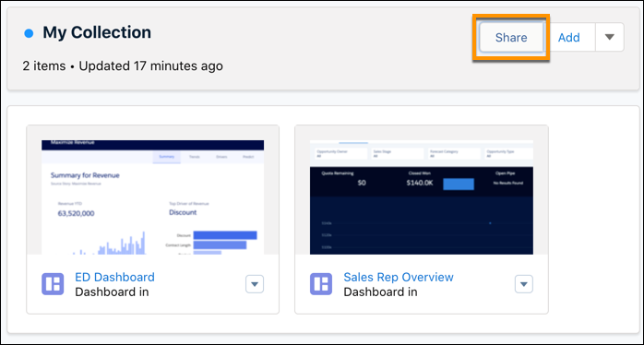The height and width of the screenshot is (345, 644).
Task: Click the blue dot next to My Collection
Action: (x=29, y=33)
